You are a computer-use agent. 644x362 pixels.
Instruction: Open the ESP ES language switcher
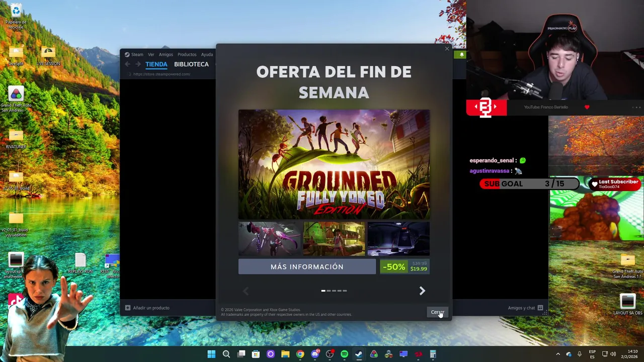[x=592, y=354]
